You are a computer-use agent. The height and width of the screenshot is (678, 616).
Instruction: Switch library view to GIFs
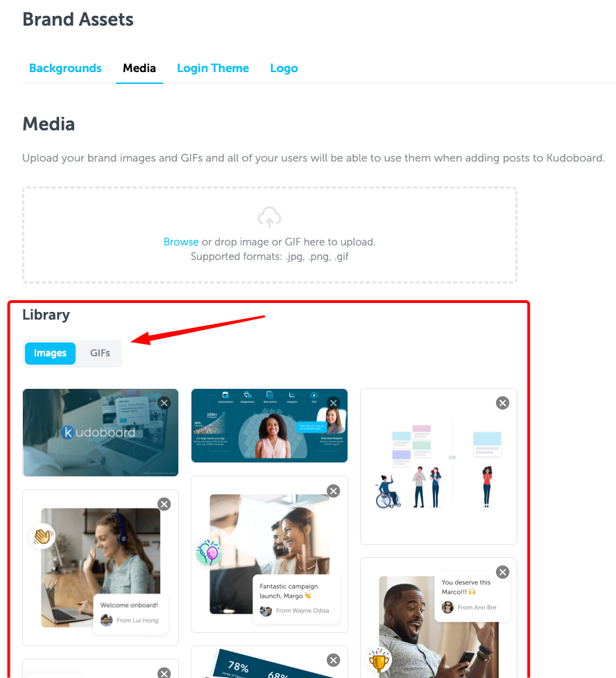[100, 354]
